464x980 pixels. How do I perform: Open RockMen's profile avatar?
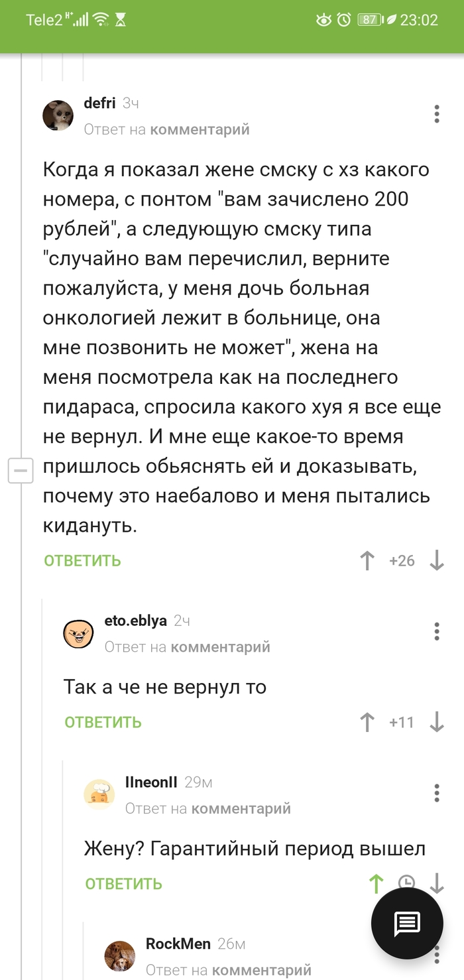click(120, 955)
